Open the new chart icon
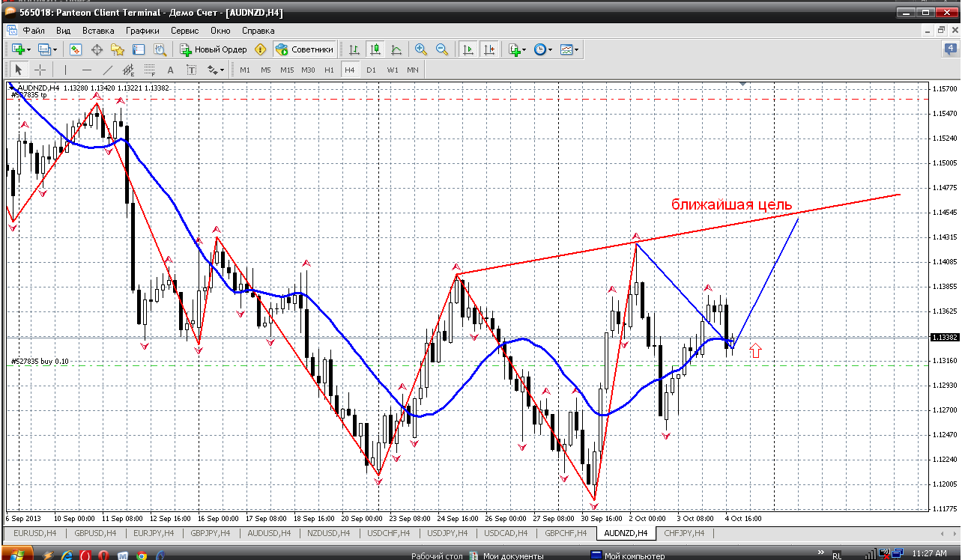The height and width of the screenshot is (560, 965). [x=18, y=49]
